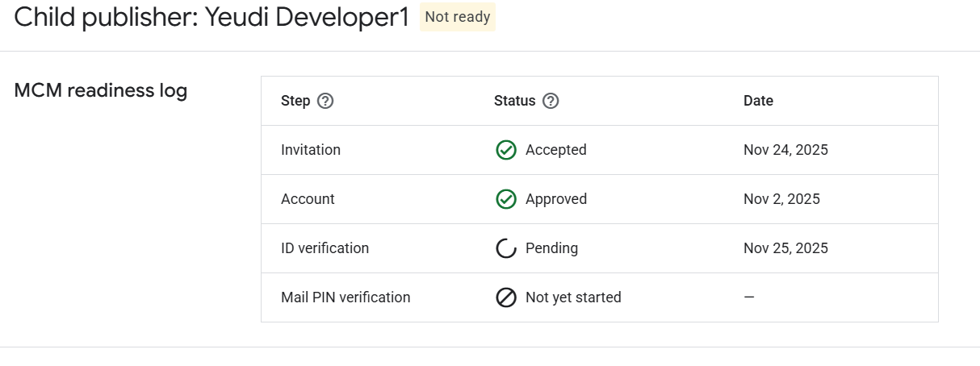The image size is (980, 366).
Task: Click the Pending spinner icon
Action: click(505, 248)
